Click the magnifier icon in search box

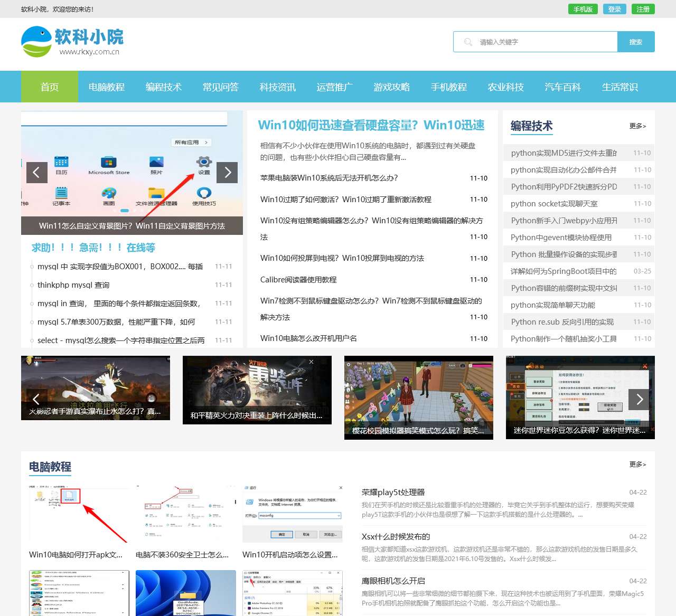[x=468, y=42]
